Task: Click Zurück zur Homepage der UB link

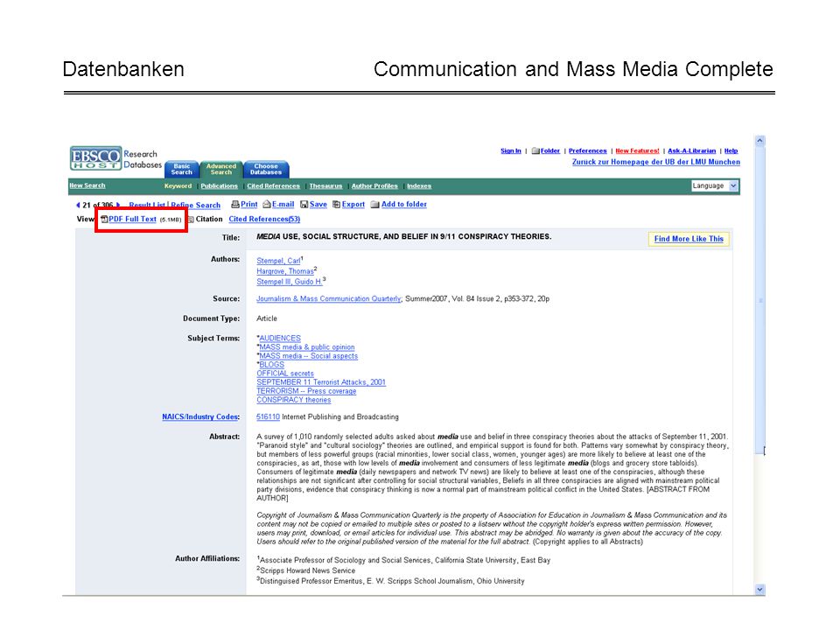Action: pos(656,162)
